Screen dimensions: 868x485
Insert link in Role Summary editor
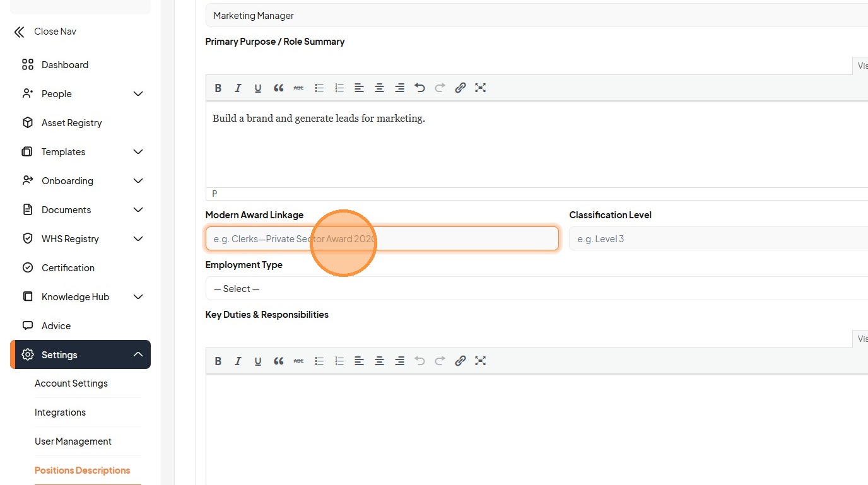click(x=460, y=88)
